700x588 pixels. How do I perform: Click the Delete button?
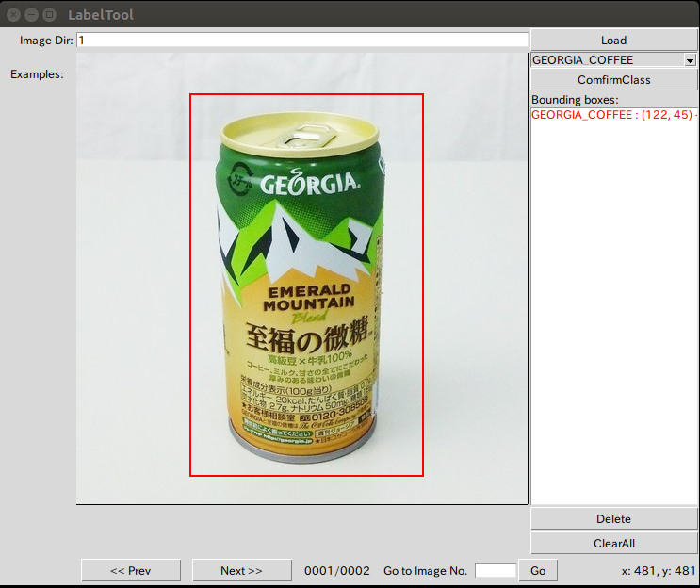tap(613, 519)
